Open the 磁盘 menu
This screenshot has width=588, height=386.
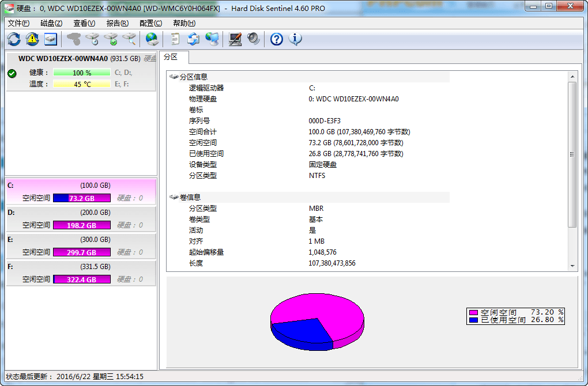[51, 23]
